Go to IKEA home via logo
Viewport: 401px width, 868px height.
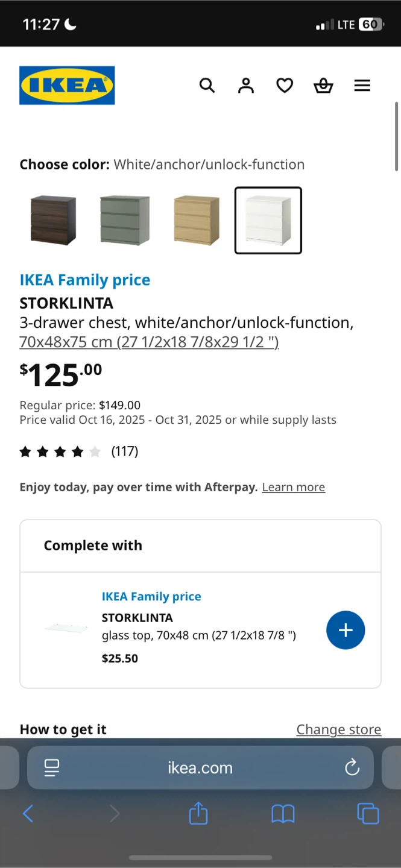pyautogui.click(x=67, y=85)
